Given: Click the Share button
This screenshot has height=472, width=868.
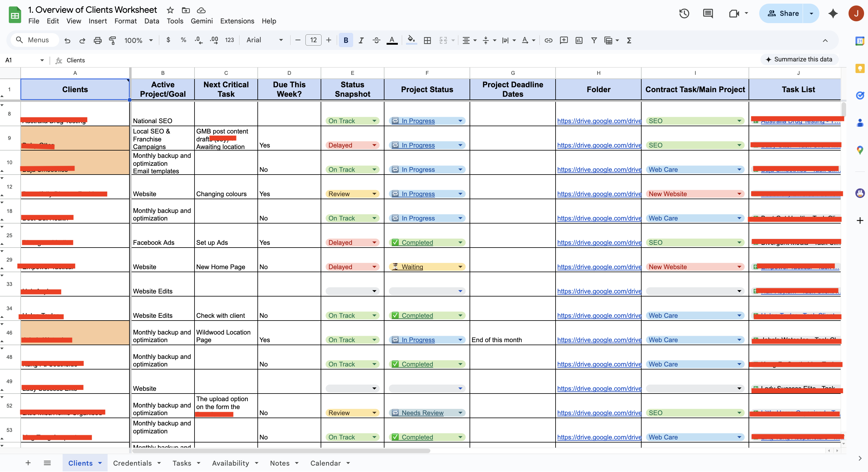Looking at the screenshot, I should click(782, 13).
